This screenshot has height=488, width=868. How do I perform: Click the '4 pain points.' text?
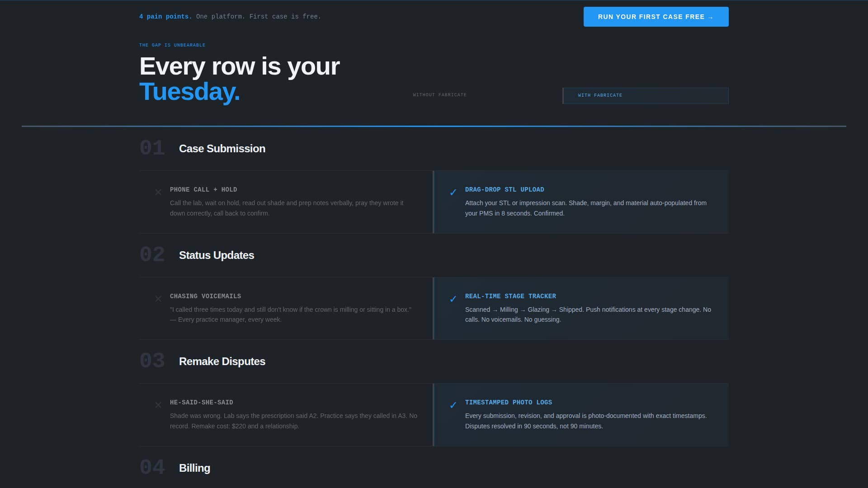click(x=165, y=16)
